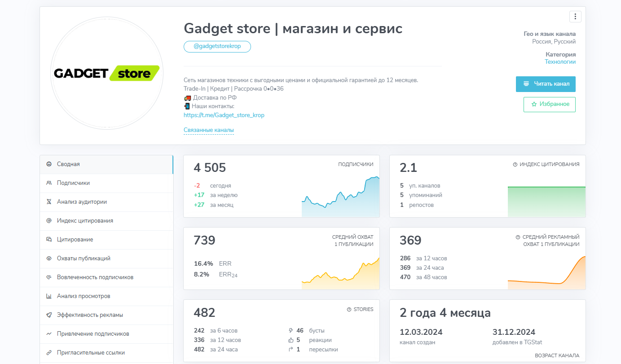
Task: Click the 'Россия, Русский' geo text
Action: click(554, 42)
